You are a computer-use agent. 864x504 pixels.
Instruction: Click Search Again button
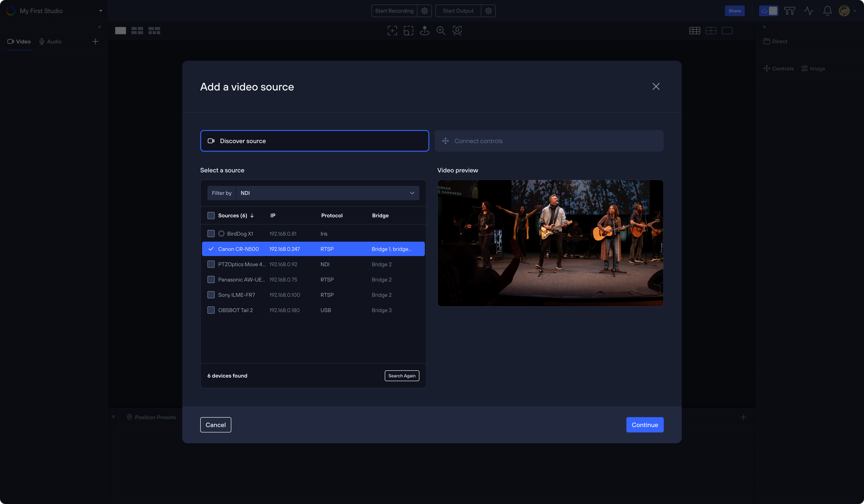pyautogui.click(x=402, y=376)
